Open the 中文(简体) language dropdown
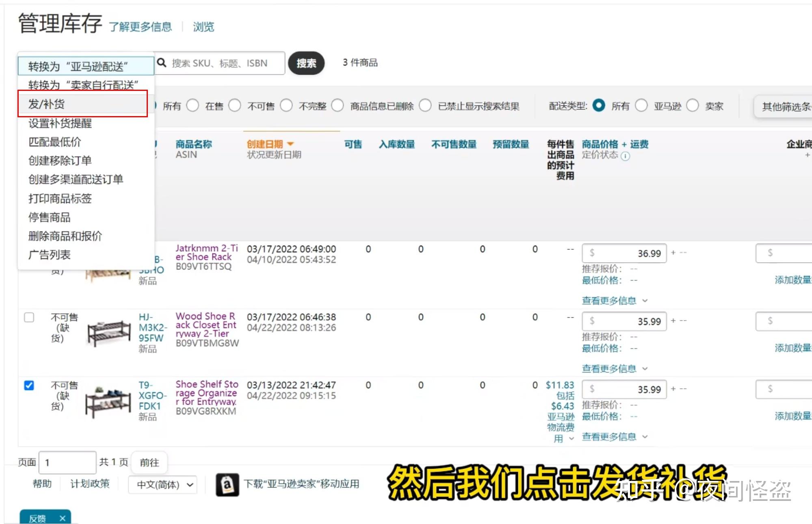 tap(163, 485)
